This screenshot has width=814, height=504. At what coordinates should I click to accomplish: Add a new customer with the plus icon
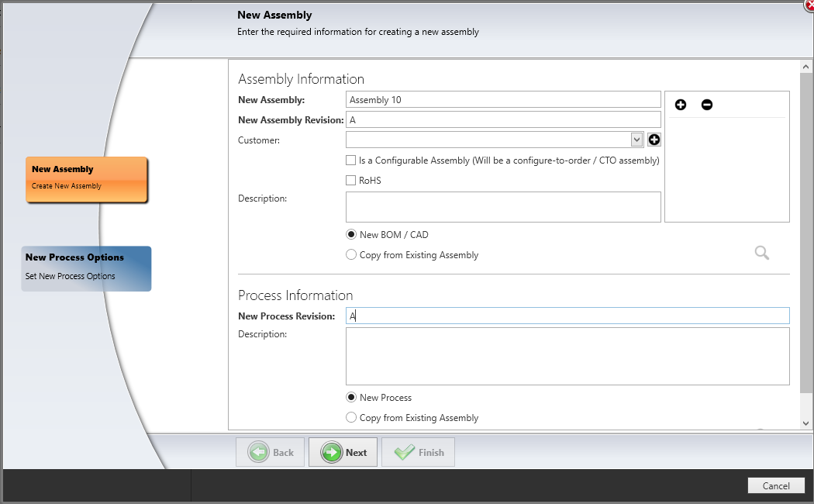click(654, 139)
